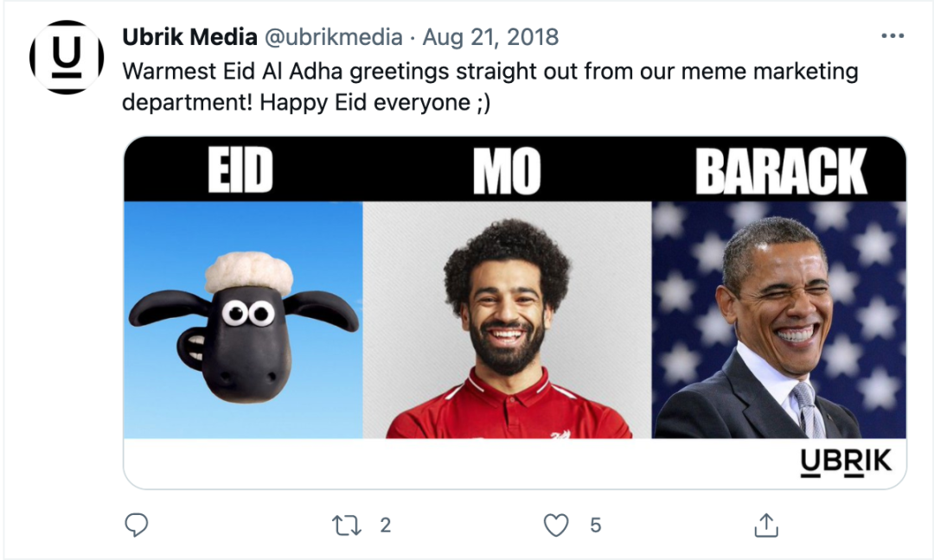934x560 pixels.
Task: Click the EID caption in the meme
Action: 240,170
